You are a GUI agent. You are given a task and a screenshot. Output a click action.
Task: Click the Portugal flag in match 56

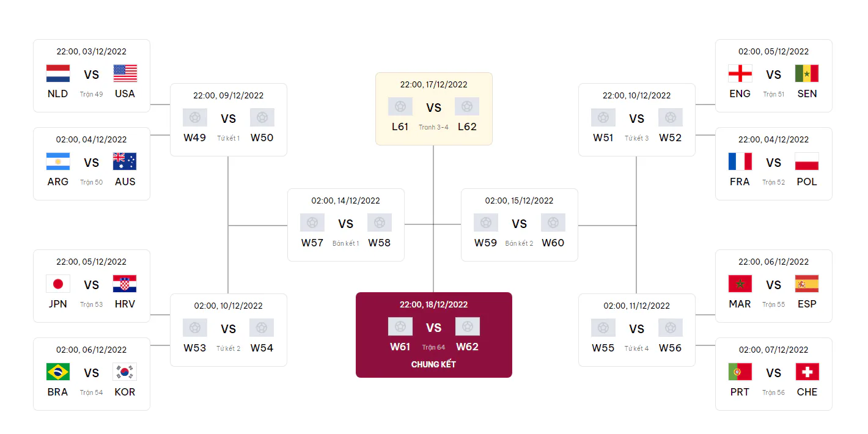tap(740, 372)
